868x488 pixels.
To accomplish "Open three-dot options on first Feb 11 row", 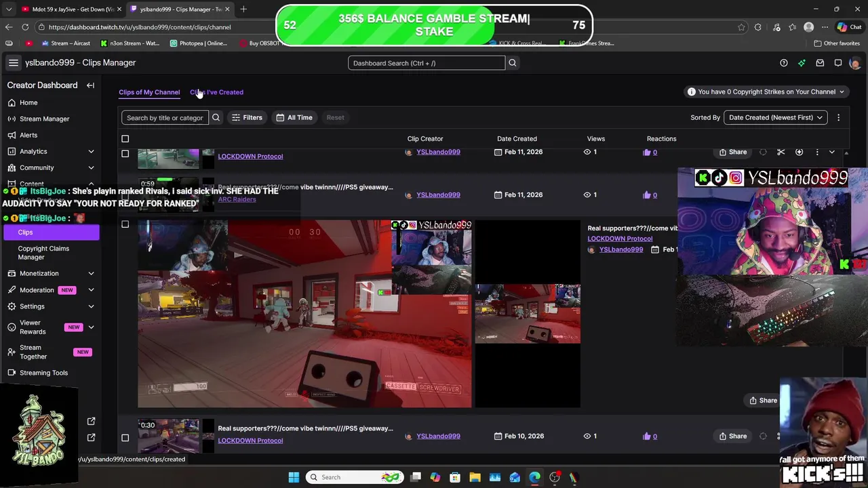I will click(817, 152).
